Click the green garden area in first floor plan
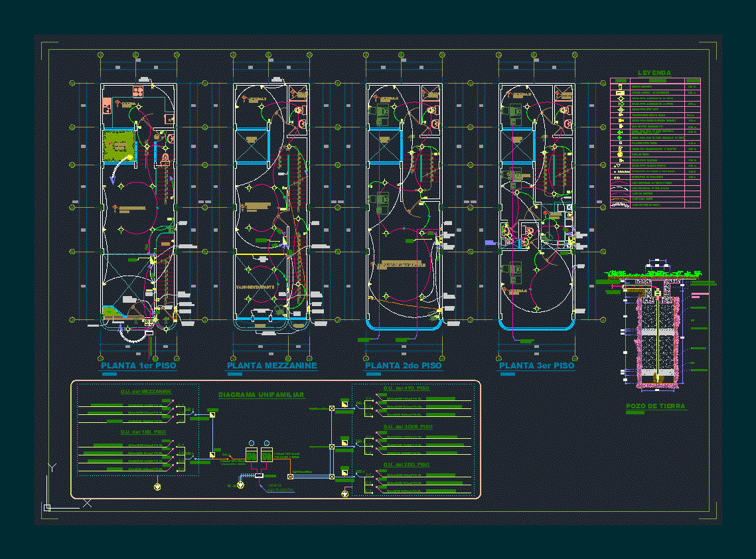The image size is (756, 559). [118, 145]
